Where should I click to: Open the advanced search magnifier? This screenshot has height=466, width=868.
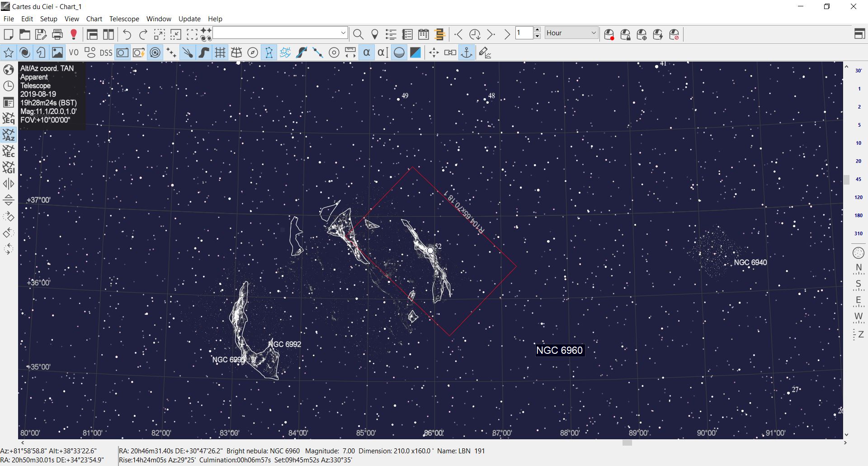(358, 34)
